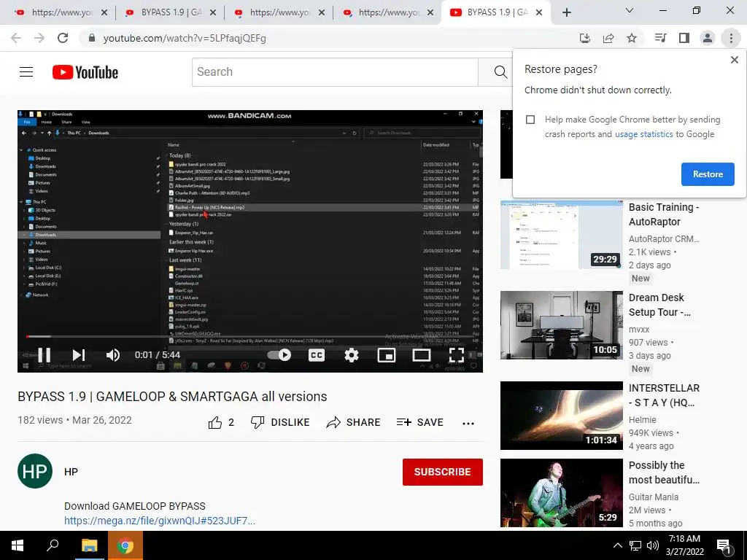The width and height of the screenshot is (747, 560).
Task: Open INTERSTELLAR STAY video thumbnail
Action: tap(561, 415)
